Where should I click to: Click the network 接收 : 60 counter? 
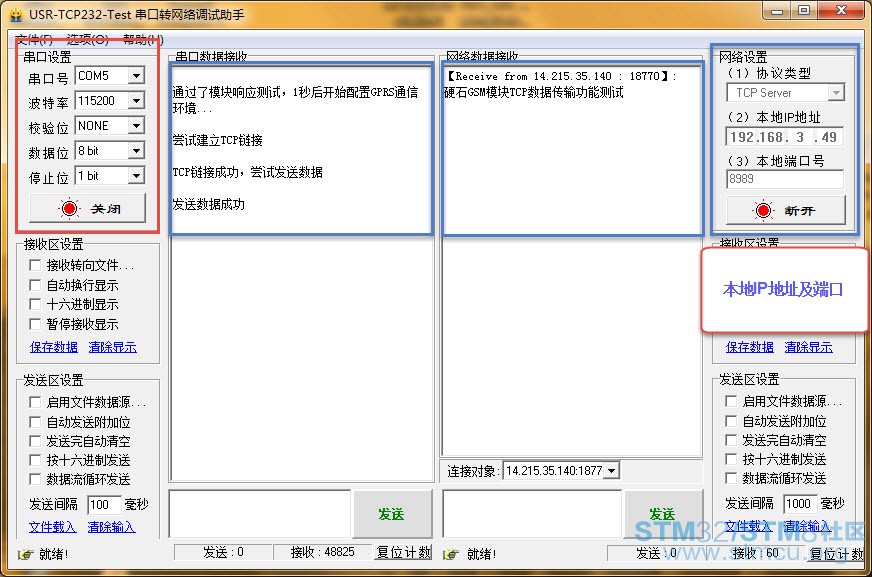pos(756,553)
